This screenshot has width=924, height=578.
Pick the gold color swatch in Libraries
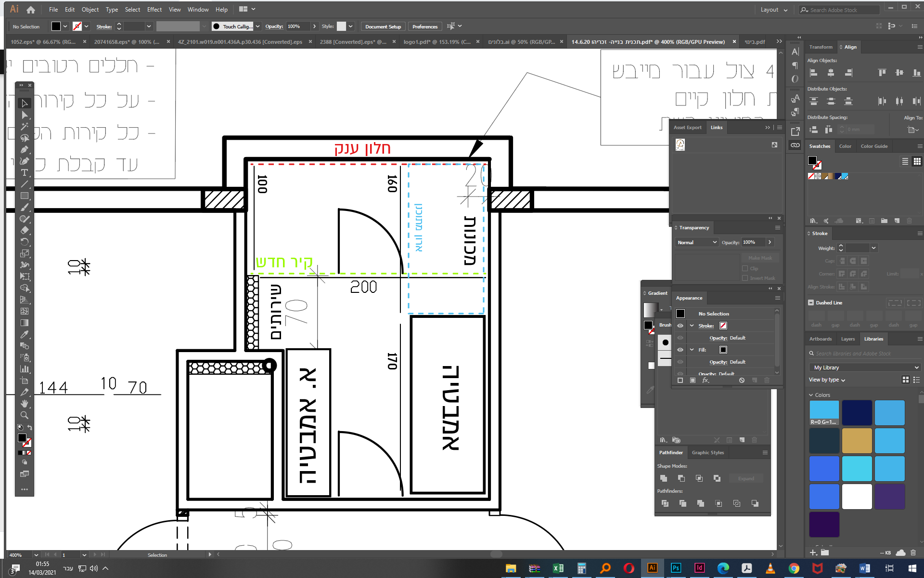(857, 441)
